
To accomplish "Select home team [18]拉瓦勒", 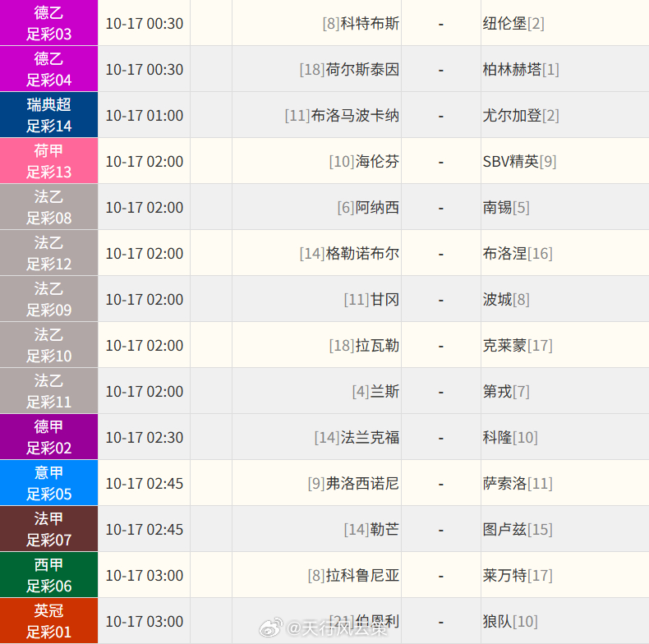I will click(x=364, y=345).
